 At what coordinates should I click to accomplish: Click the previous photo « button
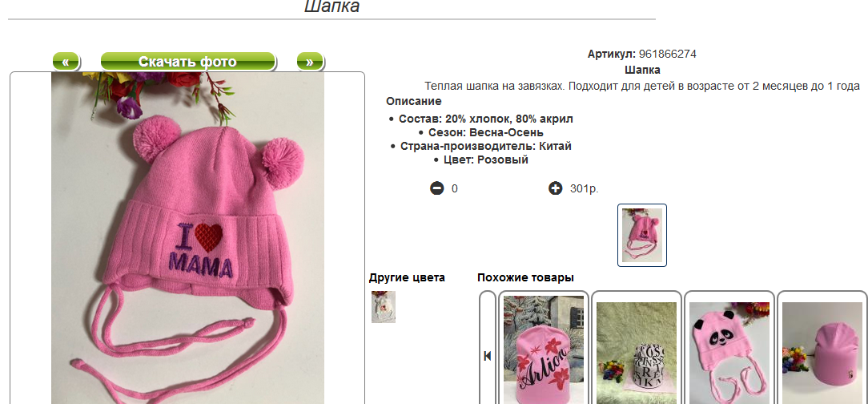[x=66, y=62]
